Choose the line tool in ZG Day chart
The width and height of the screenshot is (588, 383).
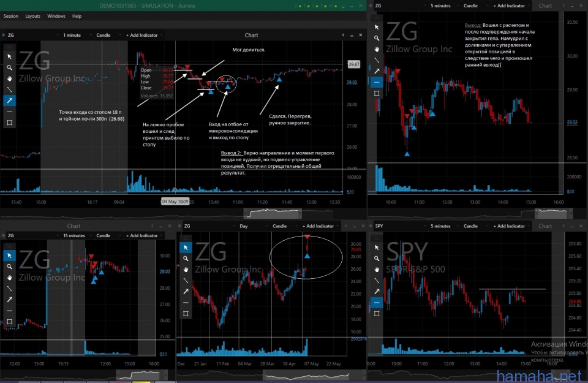coord(186,281)
